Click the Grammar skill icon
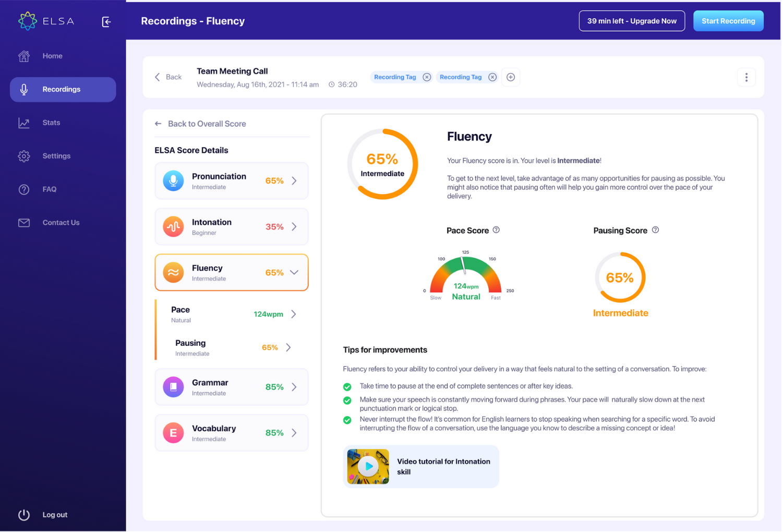This screenshot has height=532, width=783. click(x=173, y=386)
